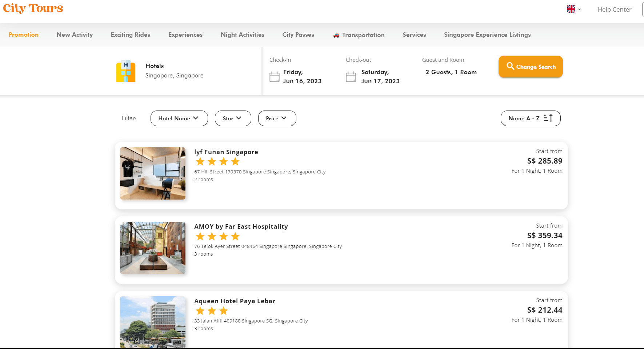Open the Star filter dropdown

[233, 118]
